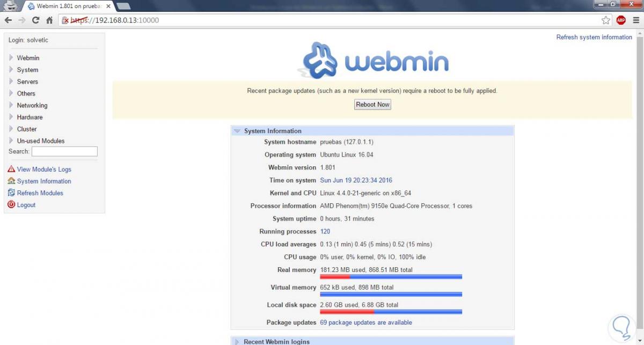Screen dimensions: 644x345
Task: Click the AMD Phenom processor information text
Action: click(396, 205)
